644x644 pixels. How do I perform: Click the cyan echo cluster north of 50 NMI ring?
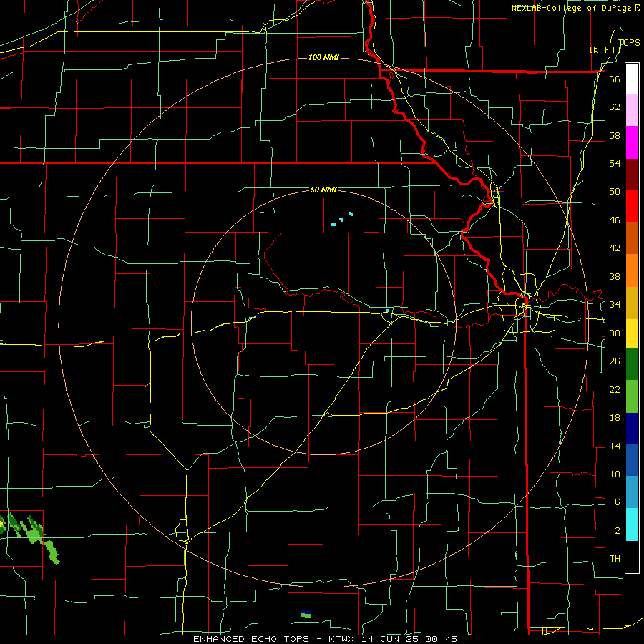(342, 220)
